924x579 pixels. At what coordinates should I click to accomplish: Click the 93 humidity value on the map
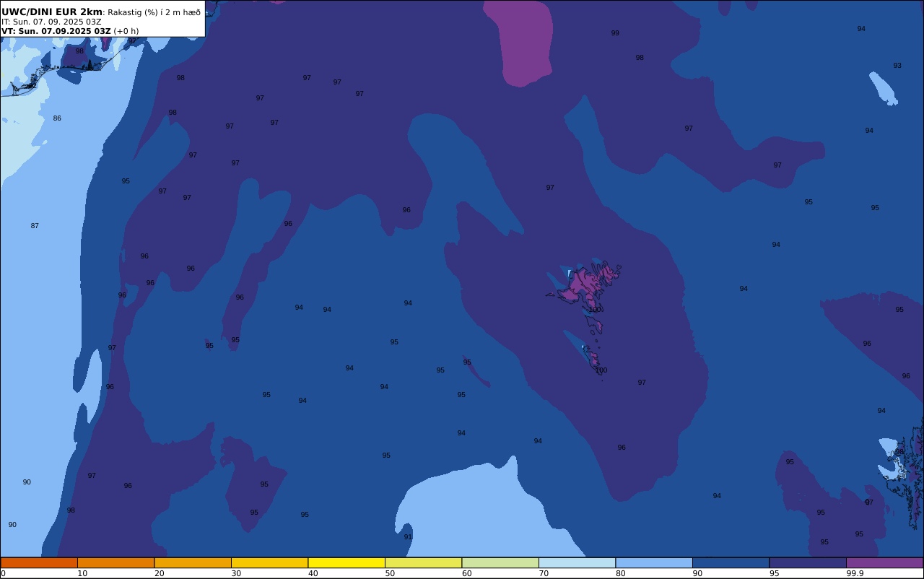coord(897,66)
